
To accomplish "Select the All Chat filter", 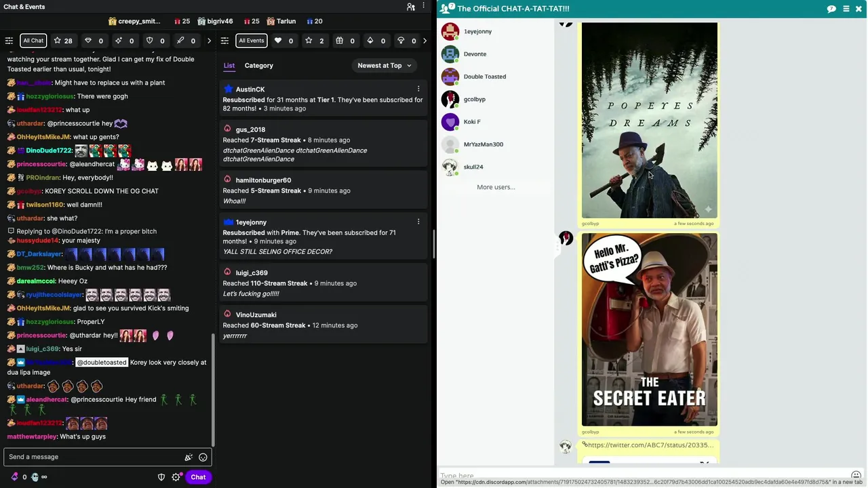I will coord(33,41).
